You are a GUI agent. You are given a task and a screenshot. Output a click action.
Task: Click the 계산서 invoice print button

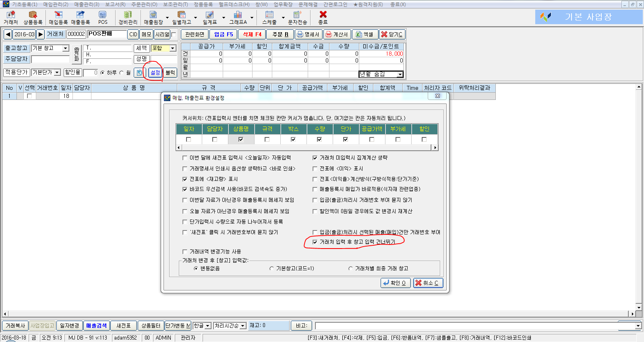click(337, 34)
